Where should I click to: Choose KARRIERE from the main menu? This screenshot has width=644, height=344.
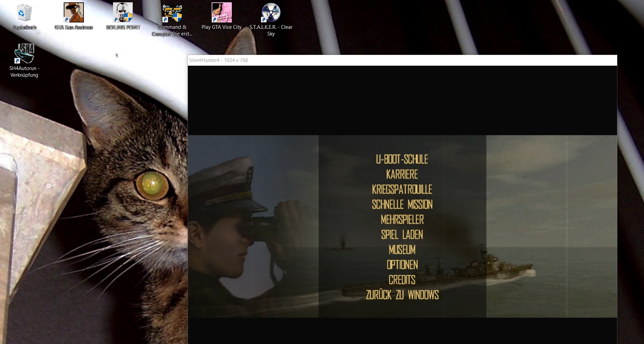402,175
